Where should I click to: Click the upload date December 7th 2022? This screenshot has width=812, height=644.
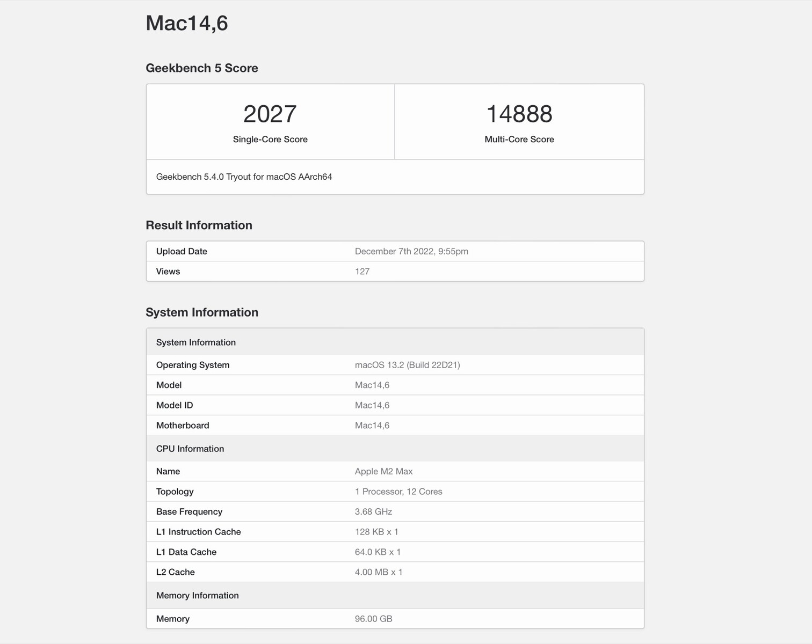tap(411, 251)
